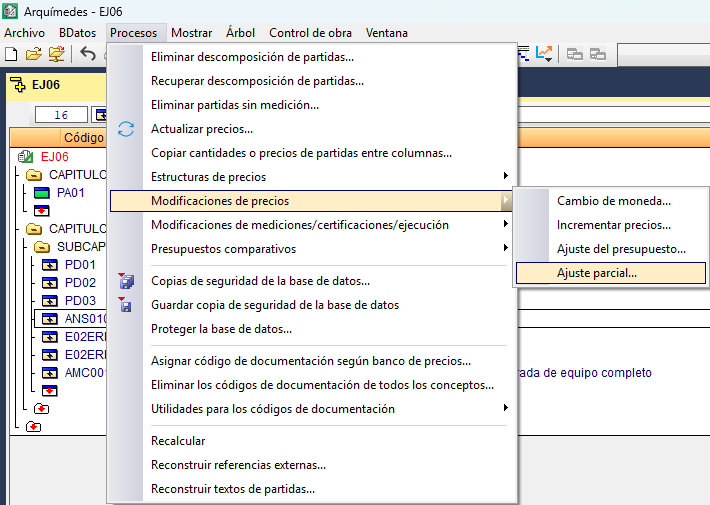The width and height of the screenshot is (710, 505).
Task: Select Recuperar descomposición de partidas...
Action: 312,81
